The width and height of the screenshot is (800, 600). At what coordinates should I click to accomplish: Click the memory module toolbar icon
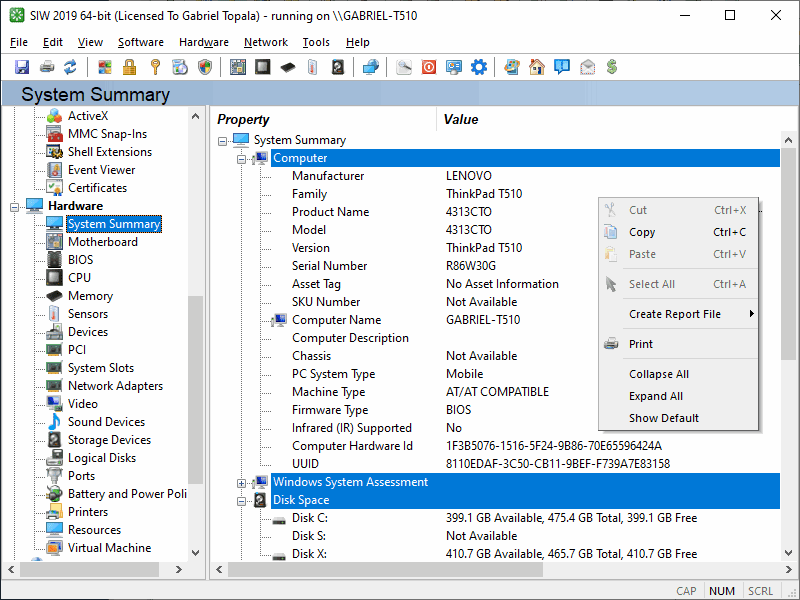(x=288, y=67)
